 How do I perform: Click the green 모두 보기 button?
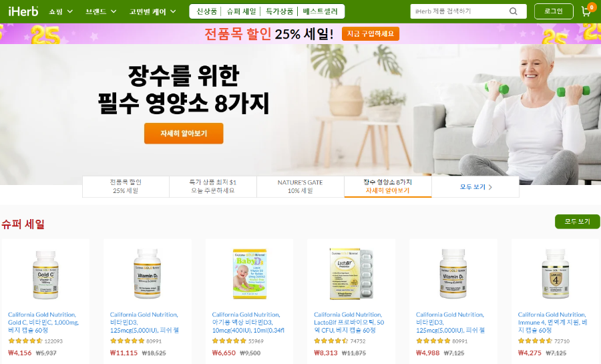(x=577, y=222)
